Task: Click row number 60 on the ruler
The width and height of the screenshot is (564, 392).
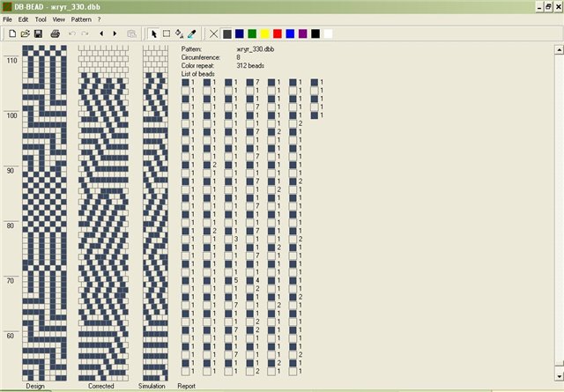Action: [x=10, y=336]
